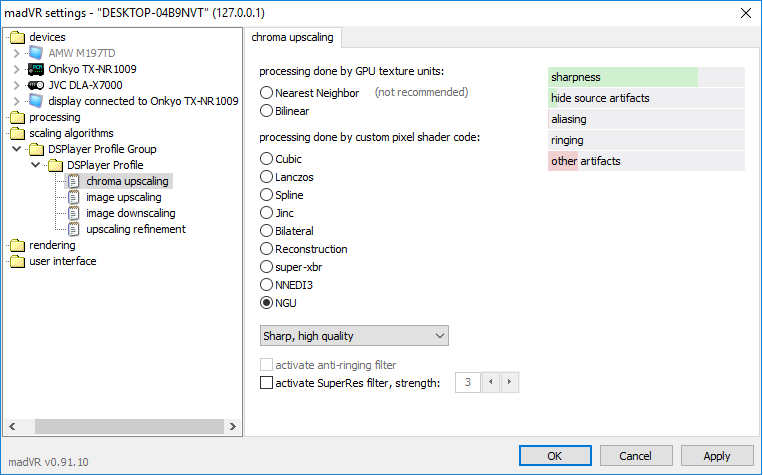Click the rendering folder icon
This screenshot has width=763, height=475.
[x=17, y=245]
